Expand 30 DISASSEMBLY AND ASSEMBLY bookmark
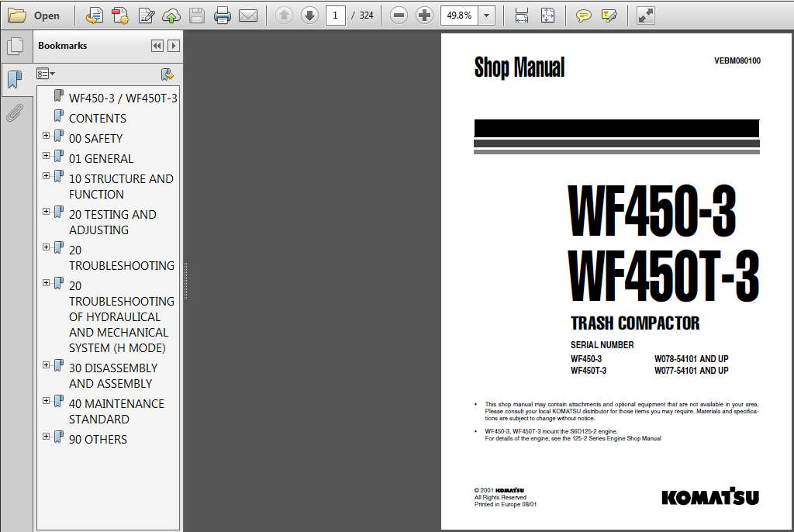 [46, 365]
